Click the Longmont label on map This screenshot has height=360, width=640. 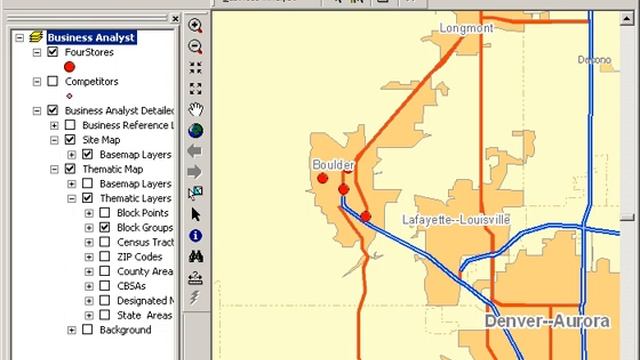pyautogui.click(x=467, y=28)
